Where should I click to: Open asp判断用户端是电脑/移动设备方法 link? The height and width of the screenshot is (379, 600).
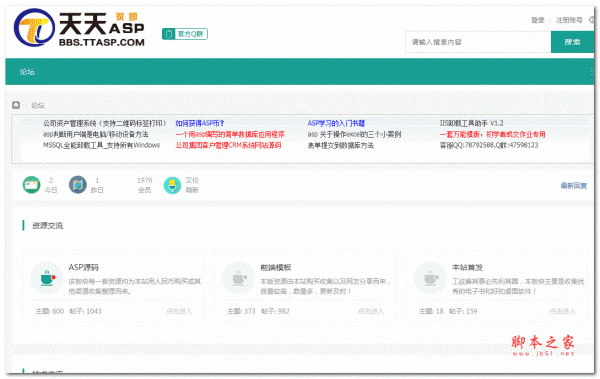pos(96,134)
